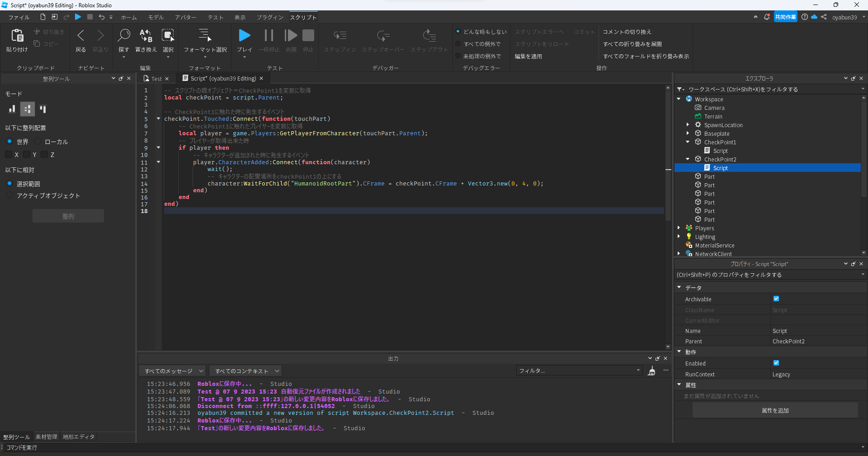868x456 pixels.
Task: Select the align-maximum mode icon
Action: (x=43, y=109)
